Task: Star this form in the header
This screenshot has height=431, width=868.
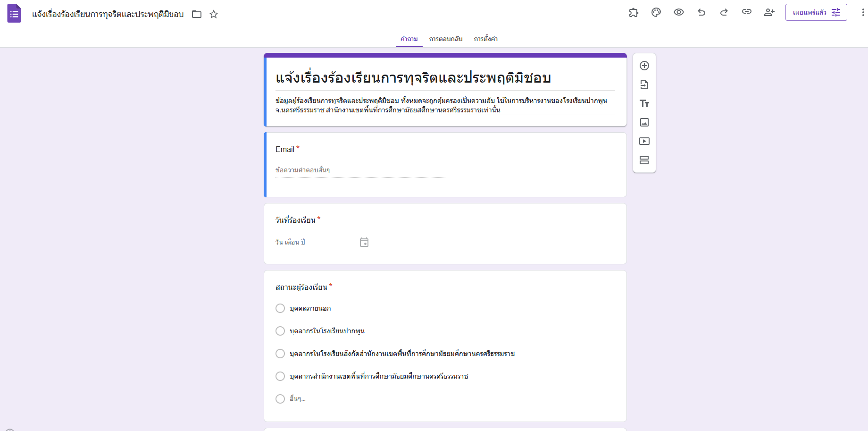Action: coord(214,14)
